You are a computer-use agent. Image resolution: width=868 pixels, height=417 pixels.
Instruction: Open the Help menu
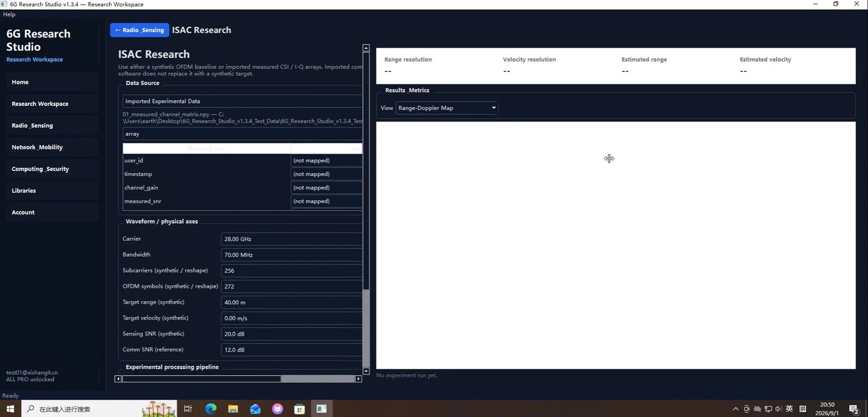tap(9, 14)
